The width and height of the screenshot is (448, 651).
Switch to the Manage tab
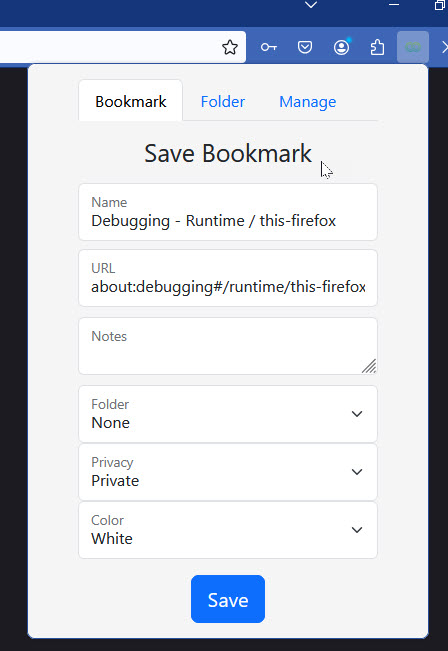tap(308, 102)
